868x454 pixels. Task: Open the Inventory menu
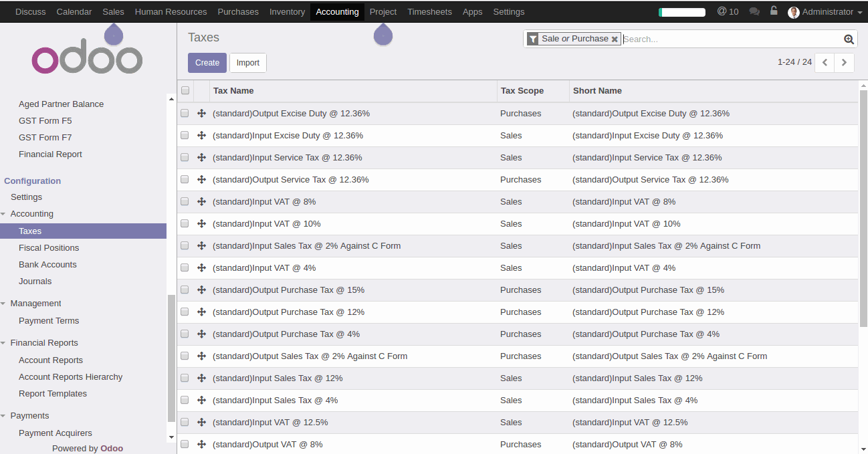click(x=287, y=11)
